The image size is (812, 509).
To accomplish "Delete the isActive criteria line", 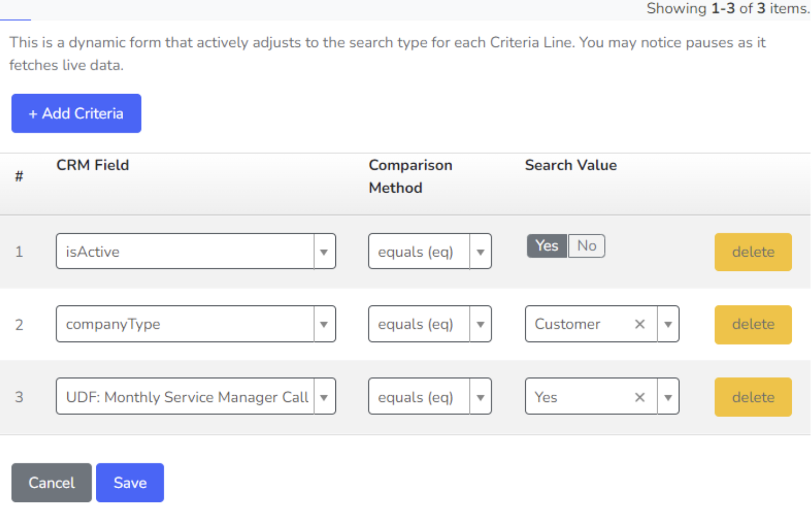I will click(x=752, y=252).
